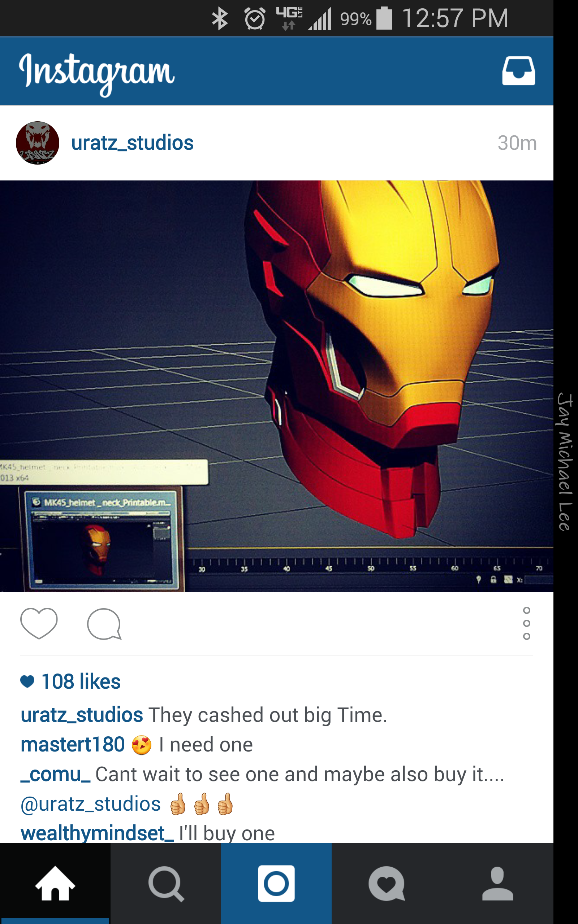View the 108 likes list
578x924 pixels.
tap(81, 681)
